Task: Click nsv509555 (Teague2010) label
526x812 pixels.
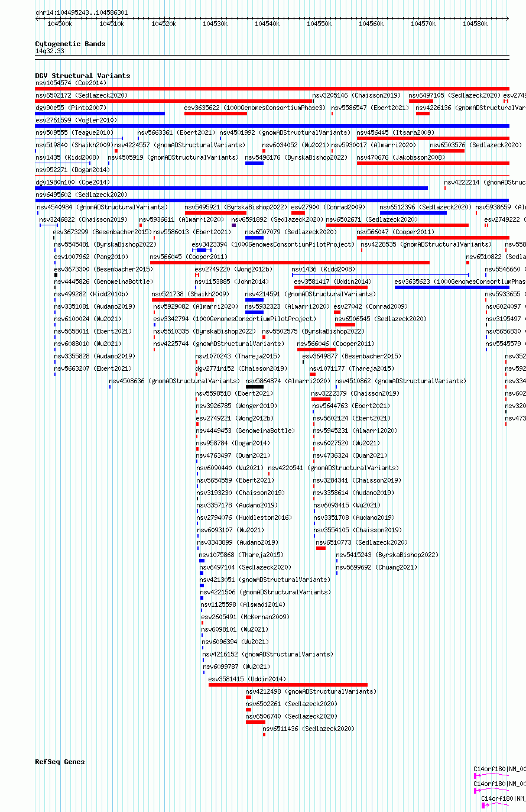Action: point(74,132)
